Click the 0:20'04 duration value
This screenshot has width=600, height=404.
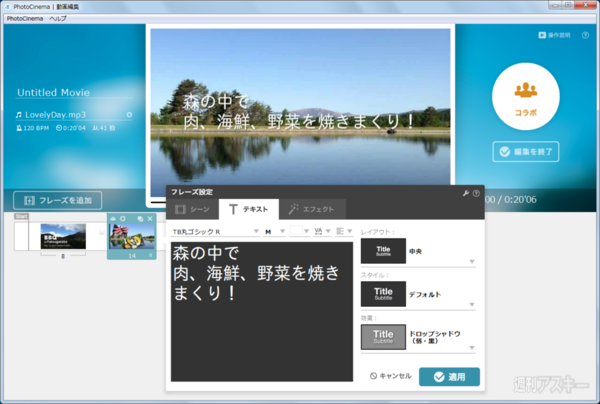point(74,128)
